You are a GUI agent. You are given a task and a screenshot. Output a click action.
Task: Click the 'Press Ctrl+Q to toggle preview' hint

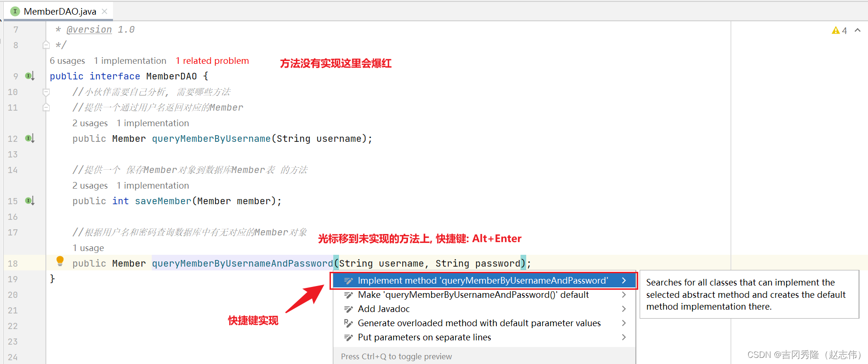396,356
